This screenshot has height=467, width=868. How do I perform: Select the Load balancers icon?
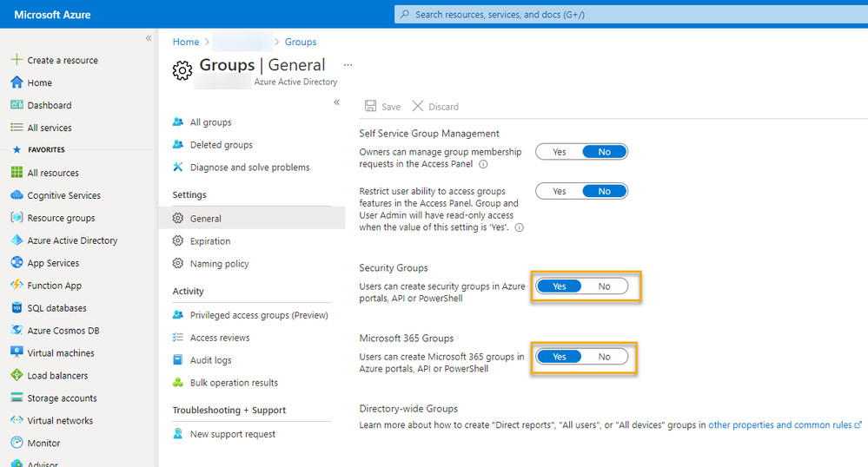pos(17,376)
